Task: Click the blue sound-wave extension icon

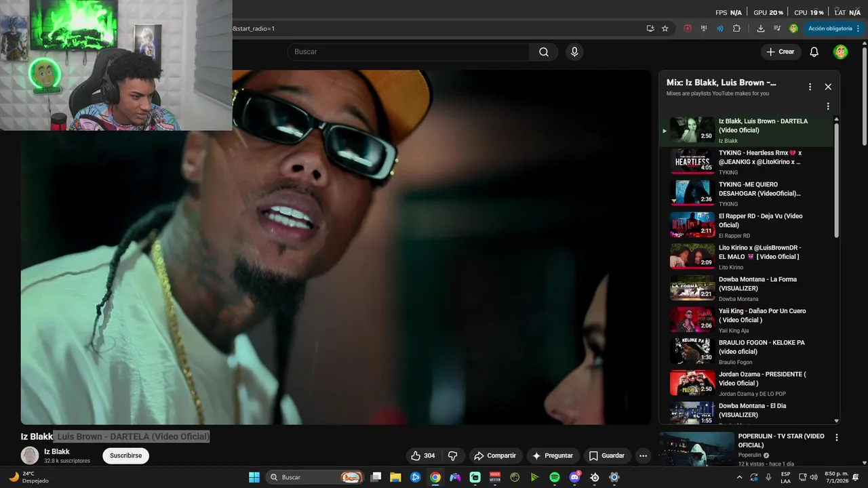Action: 720,28
